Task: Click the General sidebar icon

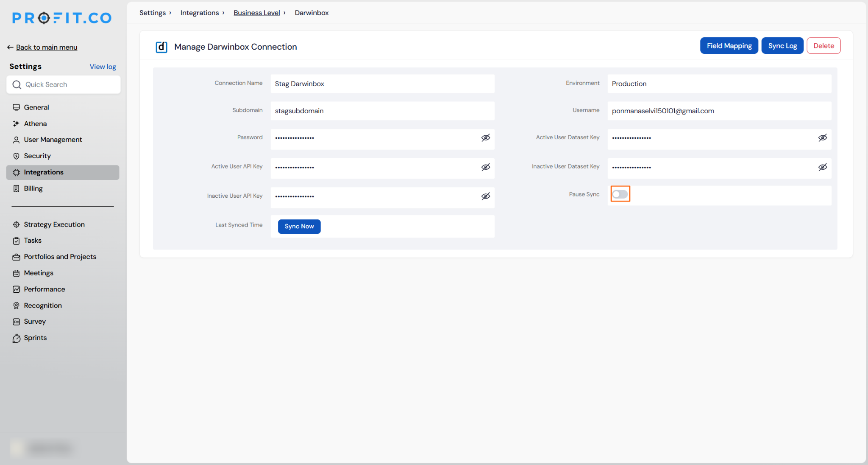Action: [x=17, y=107]
